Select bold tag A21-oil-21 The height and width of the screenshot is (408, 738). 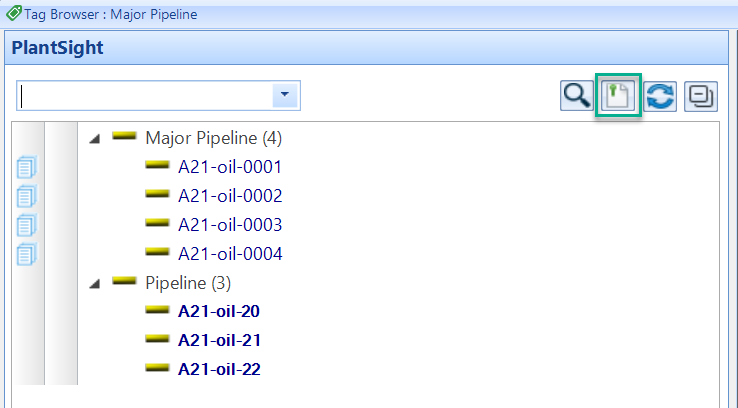tap(219, 340)
